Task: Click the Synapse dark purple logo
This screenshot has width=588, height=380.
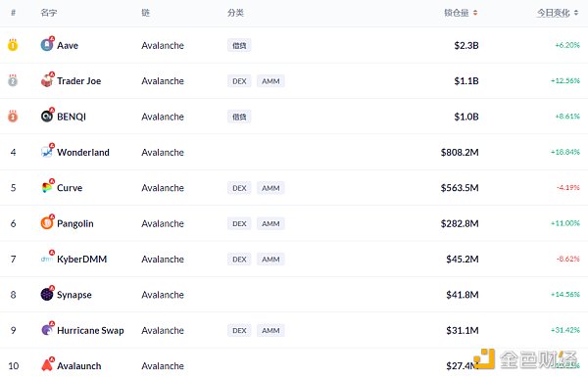Action: pyautogui.click(x=47, y=294)
